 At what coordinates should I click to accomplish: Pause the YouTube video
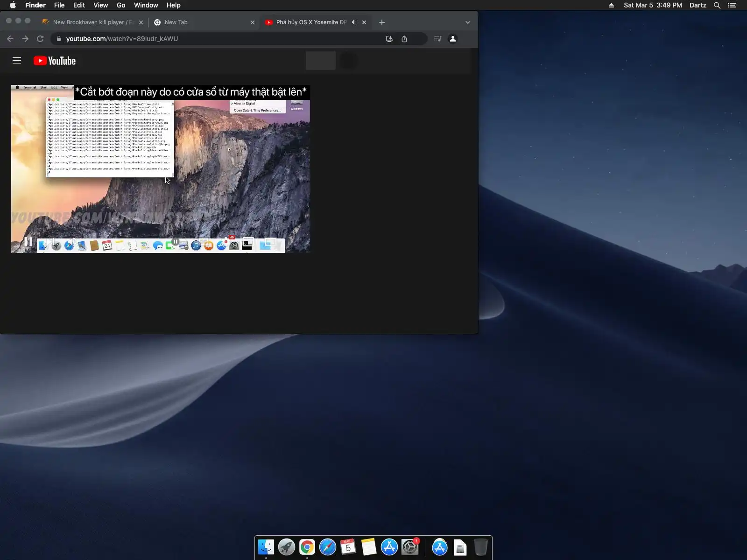click(28, 242)
